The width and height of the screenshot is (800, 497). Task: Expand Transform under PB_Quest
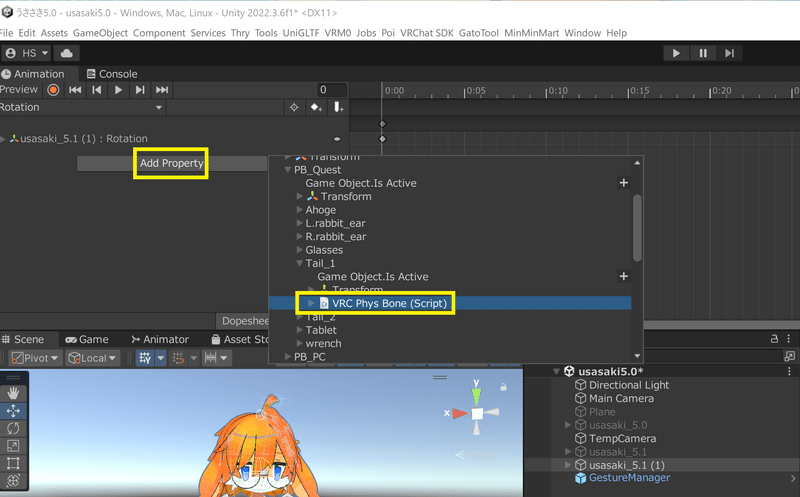pyautogui.click(x=300, y=196)
